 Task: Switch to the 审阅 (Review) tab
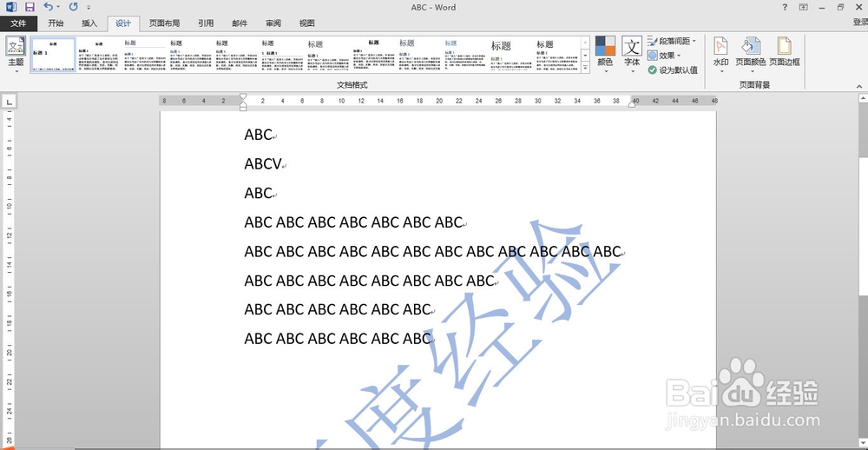coord(273,23)
